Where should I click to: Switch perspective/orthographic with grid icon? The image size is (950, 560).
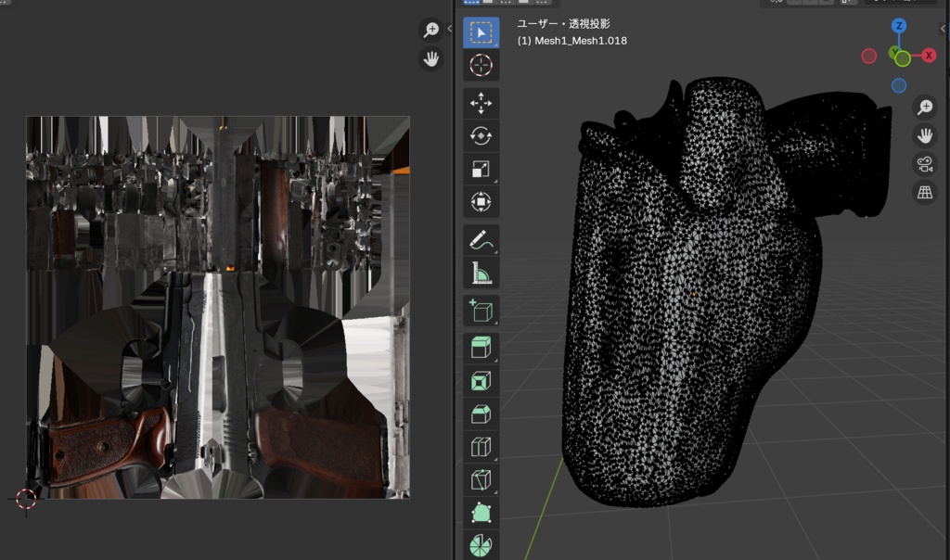point(925,193)
